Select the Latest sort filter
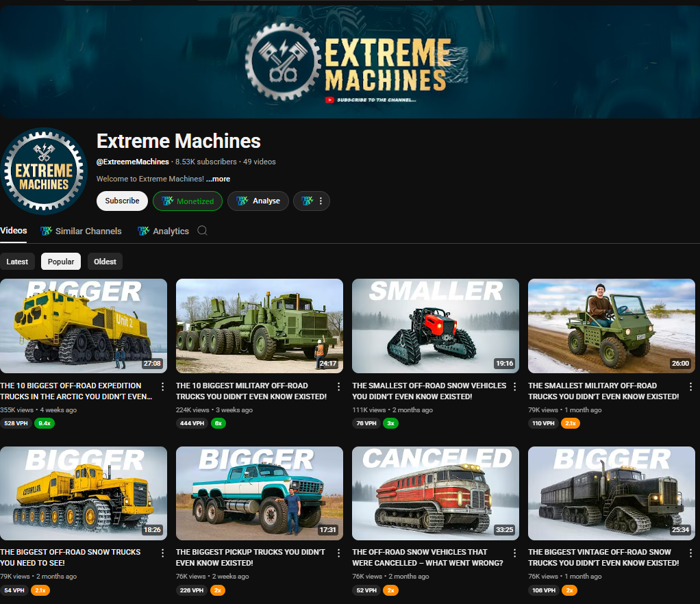Image resolution: width=700 pixels, height=604 pixels. 17,262
